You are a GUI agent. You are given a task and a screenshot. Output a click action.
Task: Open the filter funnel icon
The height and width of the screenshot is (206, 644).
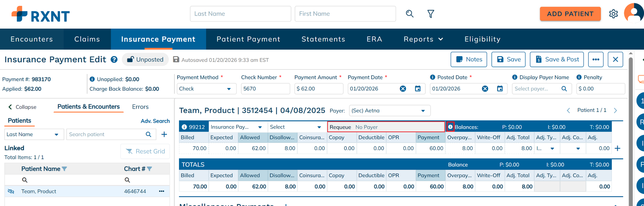430,14
